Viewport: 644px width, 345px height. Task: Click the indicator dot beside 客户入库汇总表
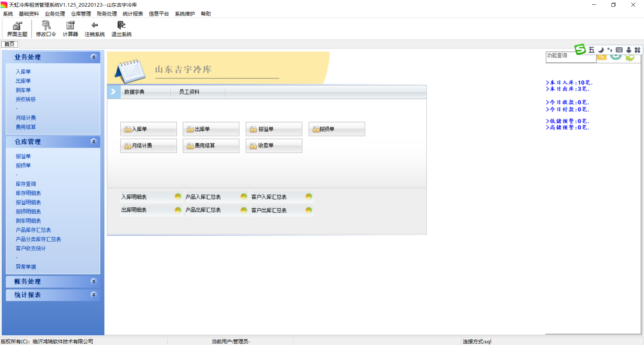309,197
